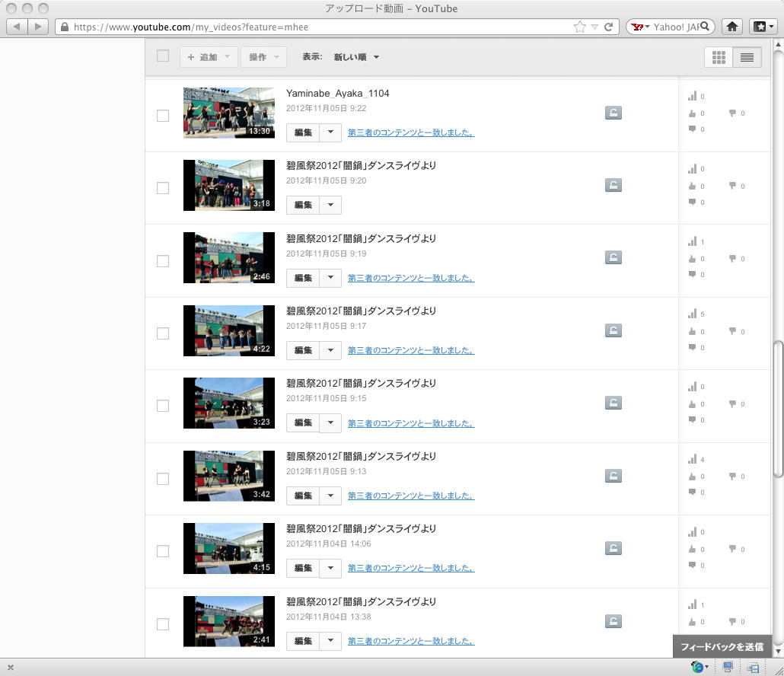Close status bar X at bottom-left
This screenshot has height=676, width=784.
coord(11,668)
